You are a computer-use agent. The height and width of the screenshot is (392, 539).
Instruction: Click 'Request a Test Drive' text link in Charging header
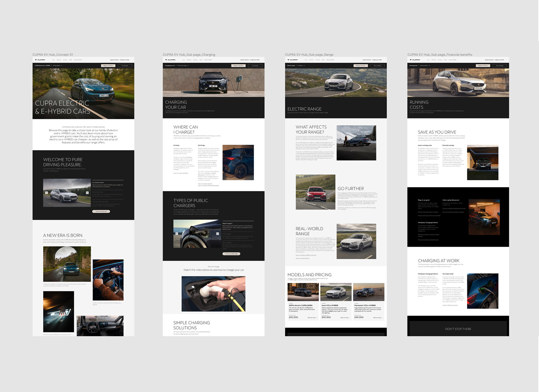(245, 60)
